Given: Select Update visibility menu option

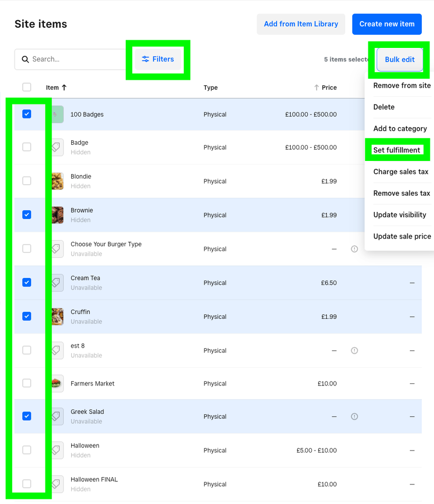Looking at the screenshot, I should pyautogui.click(x=400, y=215).
